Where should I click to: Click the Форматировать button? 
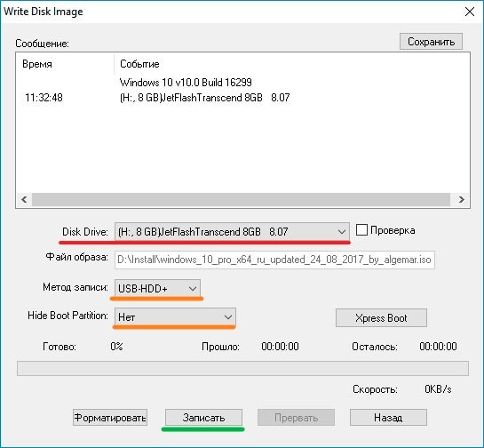[110, 418]
